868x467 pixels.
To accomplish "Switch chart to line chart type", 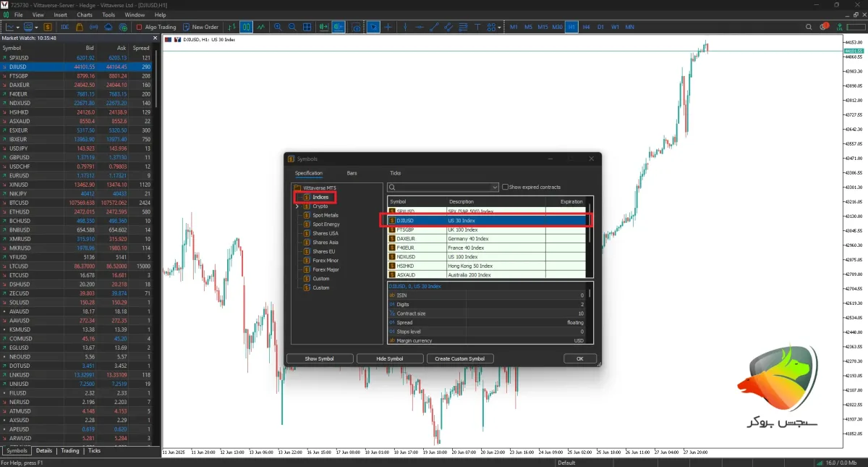I will [260, 27].
